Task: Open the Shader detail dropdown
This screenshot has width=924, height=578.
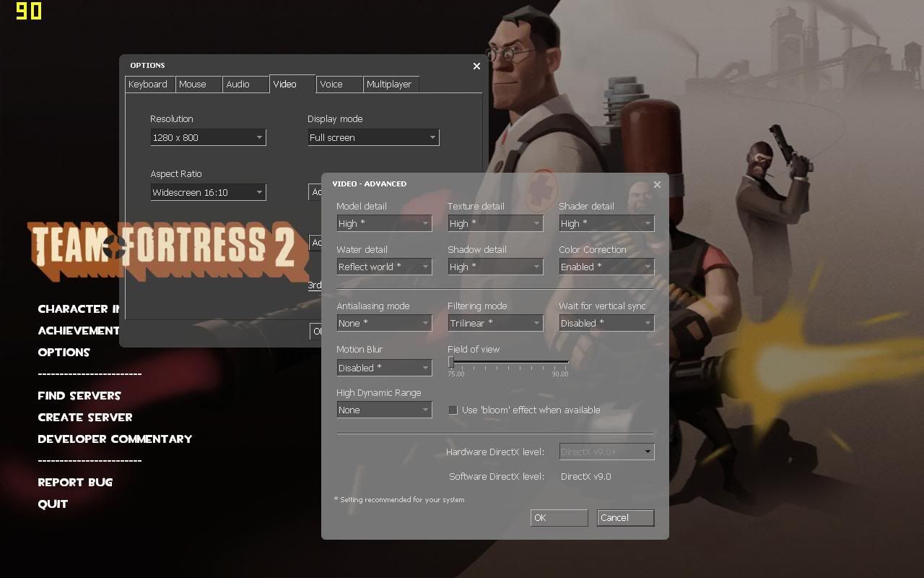Action: (x=606, y=223)
